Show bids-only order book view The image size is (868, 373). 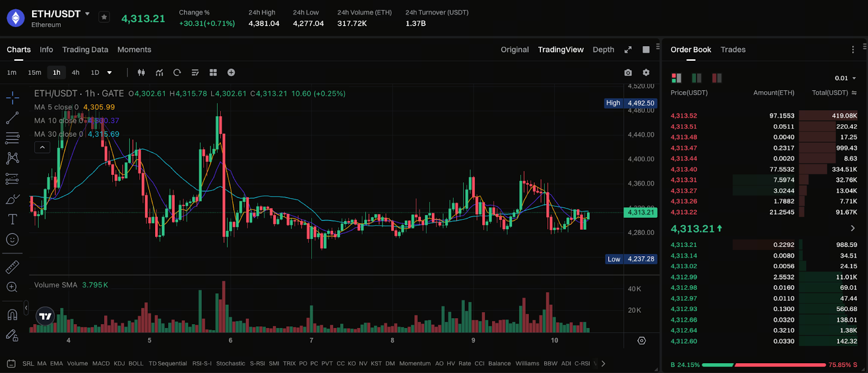click(697, 78)
